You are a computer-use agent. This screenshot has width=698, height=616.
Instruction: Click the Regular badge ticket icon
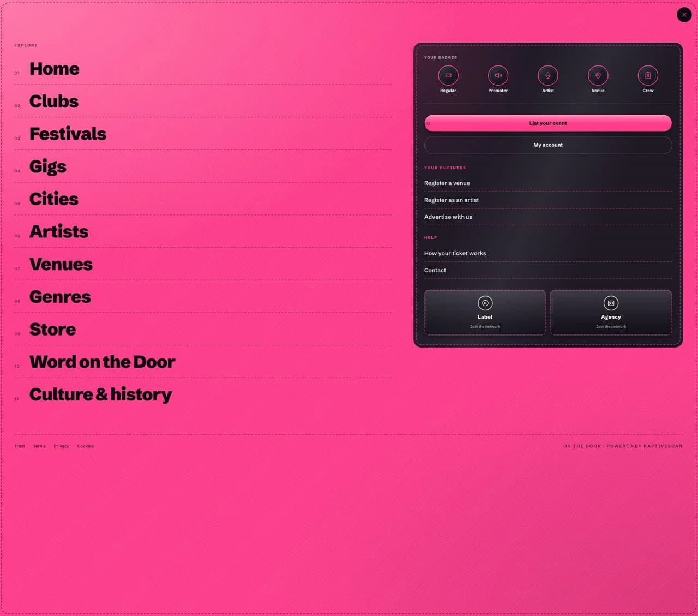[448, 75]
